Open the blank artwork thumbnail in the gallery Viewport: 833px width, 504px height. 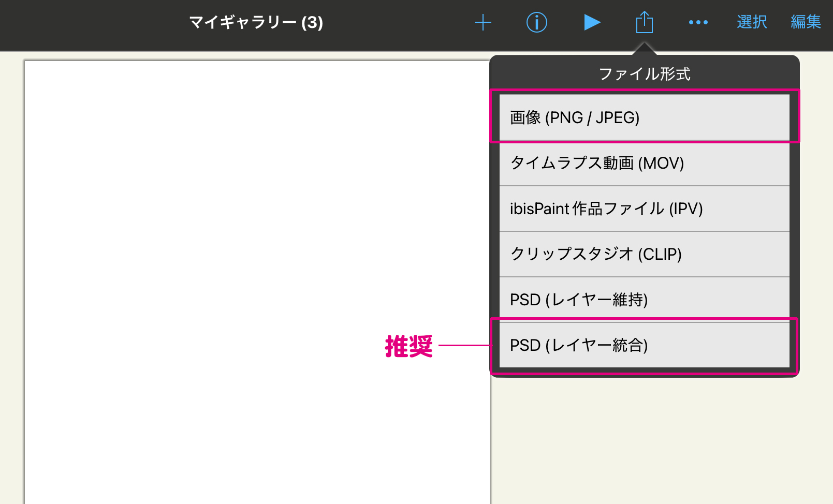coord(254,279)
